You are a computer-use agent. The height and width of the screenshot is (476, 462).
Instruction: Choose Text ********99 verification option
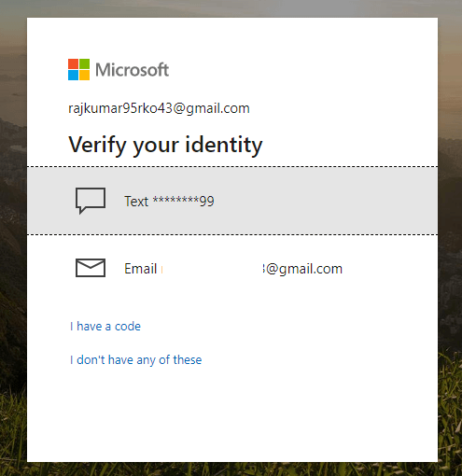point(232,201)
